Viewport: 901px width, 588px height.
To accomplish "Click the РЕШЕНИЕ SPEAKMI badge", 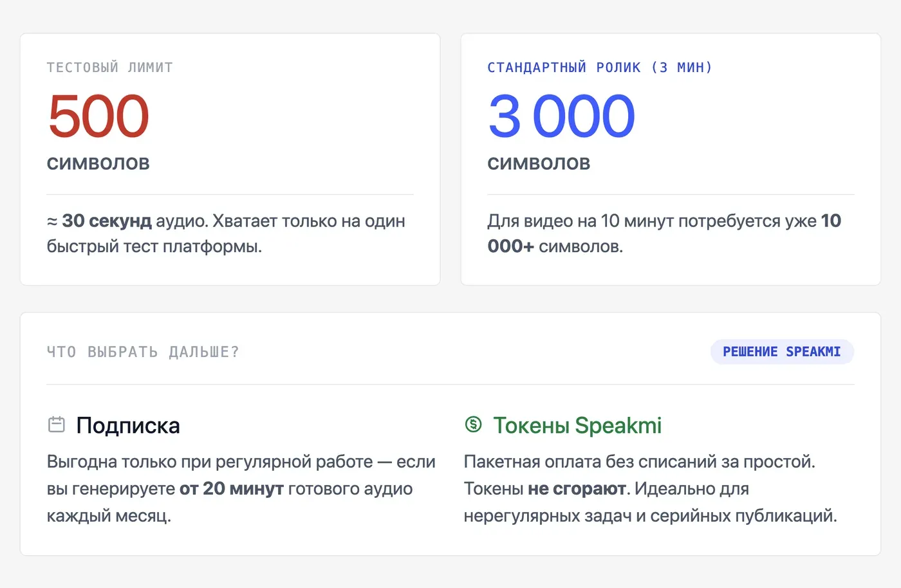I will tap(782, 352).
